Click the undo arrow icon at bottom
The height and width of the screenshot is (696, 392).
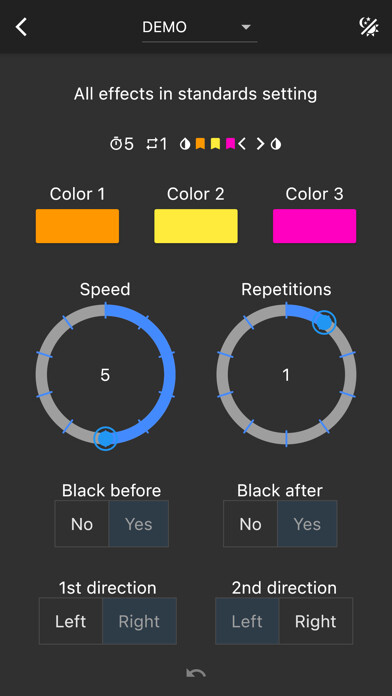tap(196, 673)
